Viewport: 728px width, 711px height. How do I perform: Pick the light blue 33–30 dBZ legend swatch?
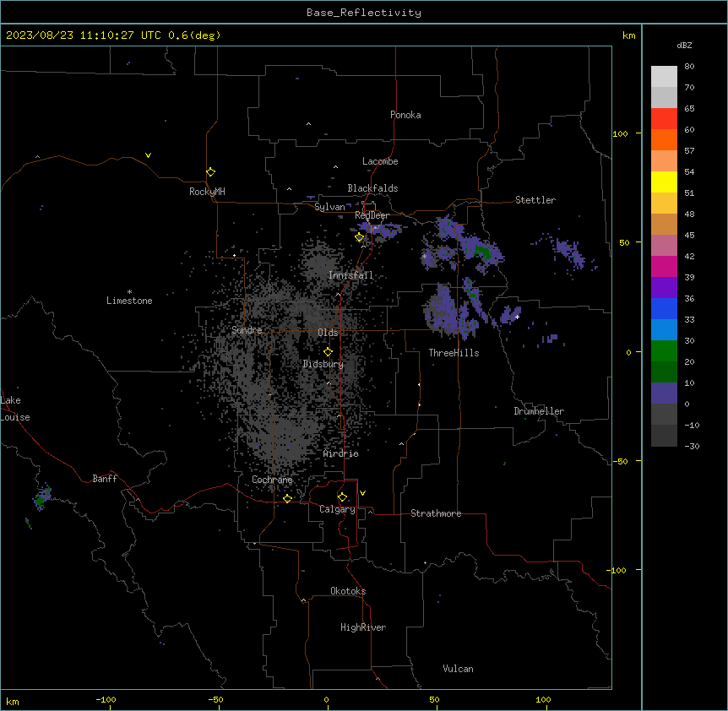click(x=664, y=330)
